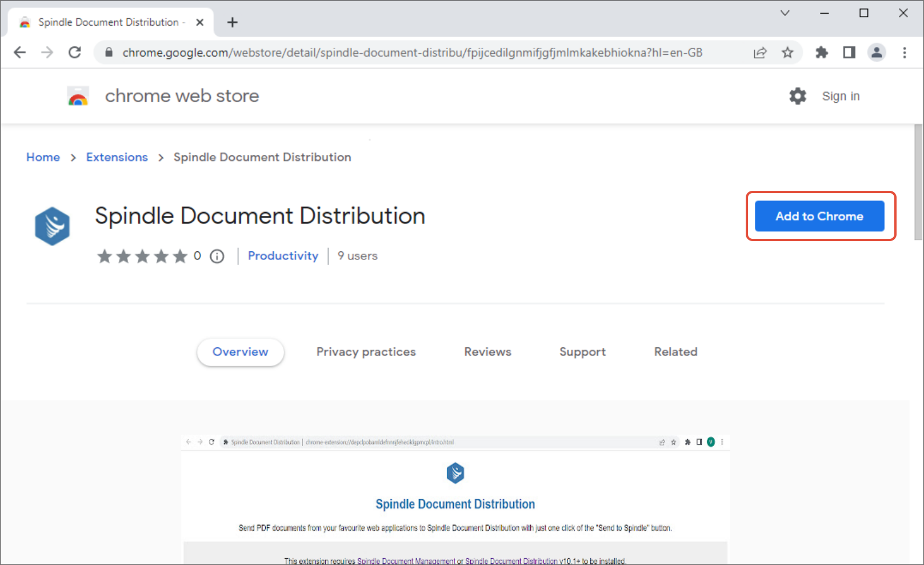The height and width of the screenshot is (565, 924).
Task: Go to Home breadcrumb link
Action: 43,157
